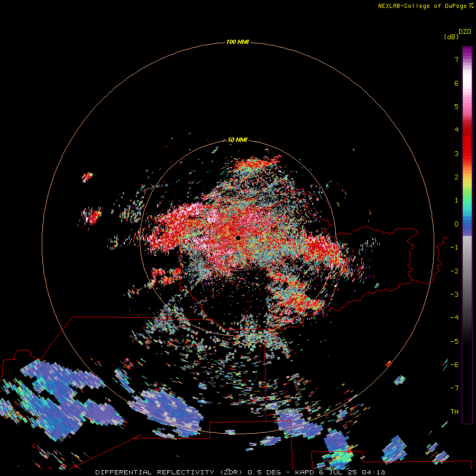Click the 0.5 DEG elevation text in the caption
Image resolution: width=476 pixels, height=476 pixels.
264,472
